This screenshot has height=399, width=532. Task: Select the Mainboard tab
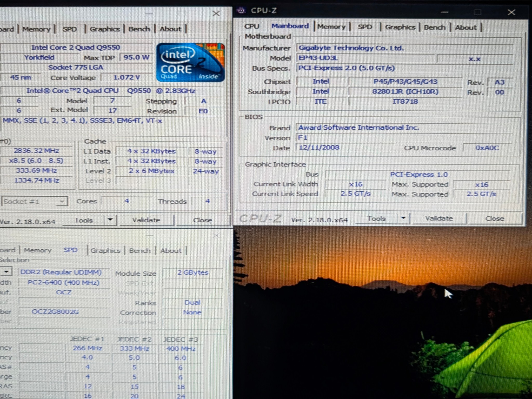tap(290, 26)
